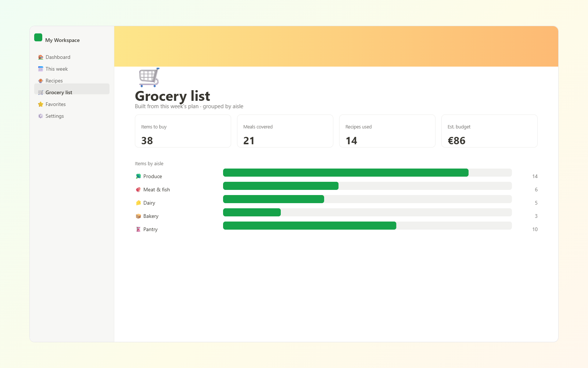The height and width of the screenshot is (368, 588).
Task: Click the Bakery label text
Action: 151,216
